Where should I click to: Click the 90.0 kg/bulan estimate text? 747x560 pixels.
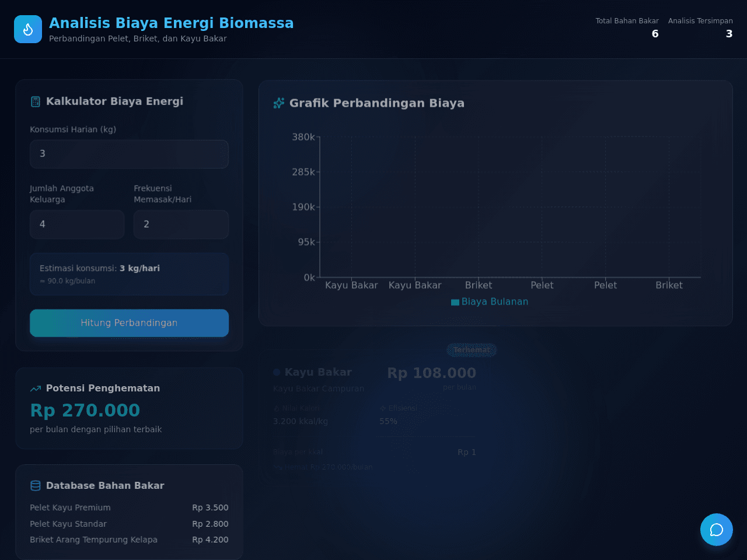point(68,281)
